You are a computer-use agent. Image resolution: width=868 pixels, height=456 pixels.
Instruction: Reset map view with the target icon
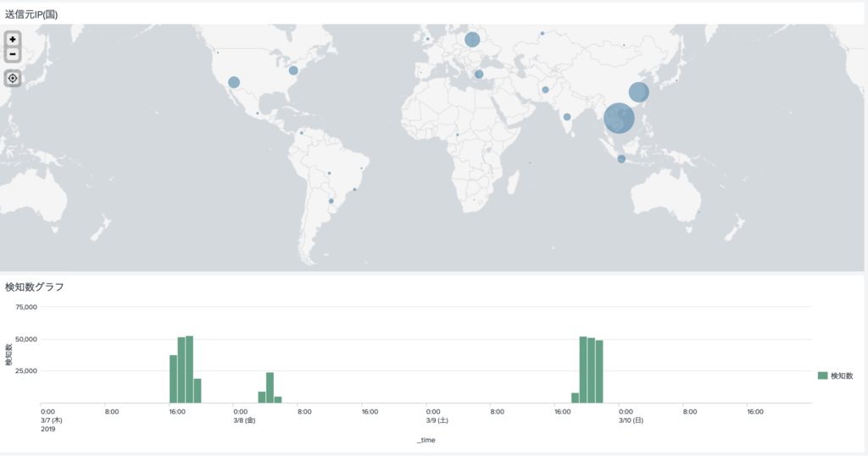(13, 78)
